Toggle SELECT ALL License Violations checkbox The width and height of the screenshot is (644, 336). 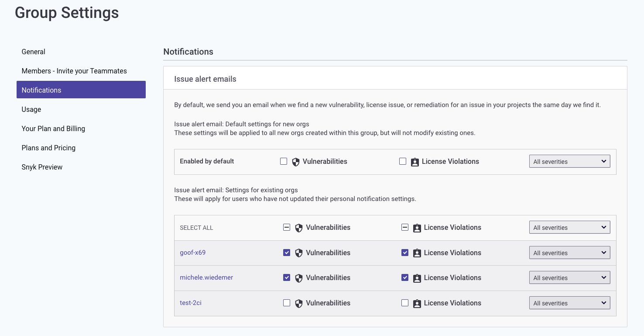point(405,227)
